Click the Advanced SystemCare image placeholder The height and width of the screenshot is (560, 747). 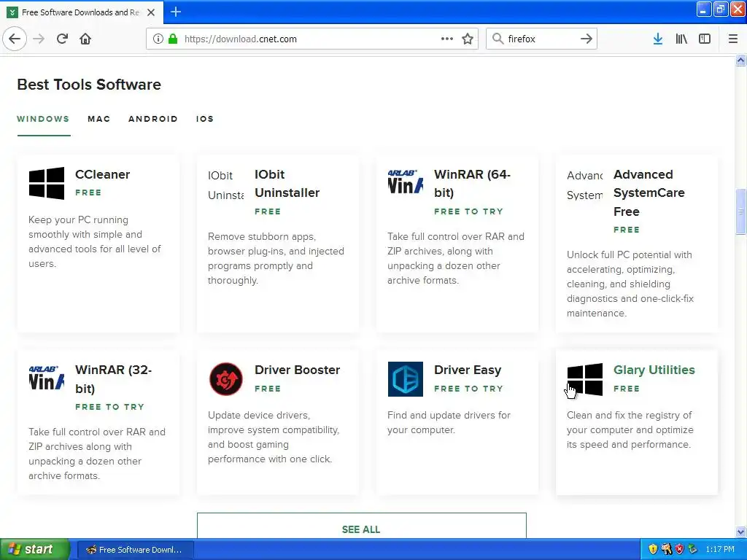584,185
